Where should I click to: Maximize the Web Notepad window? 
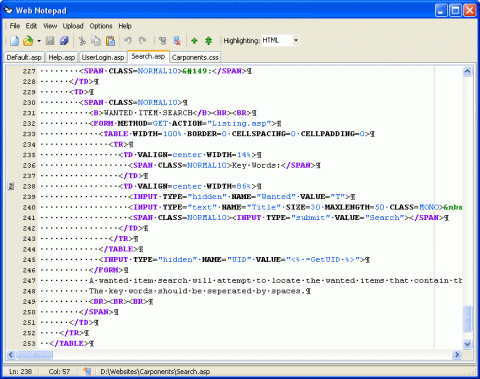[455, 10]
